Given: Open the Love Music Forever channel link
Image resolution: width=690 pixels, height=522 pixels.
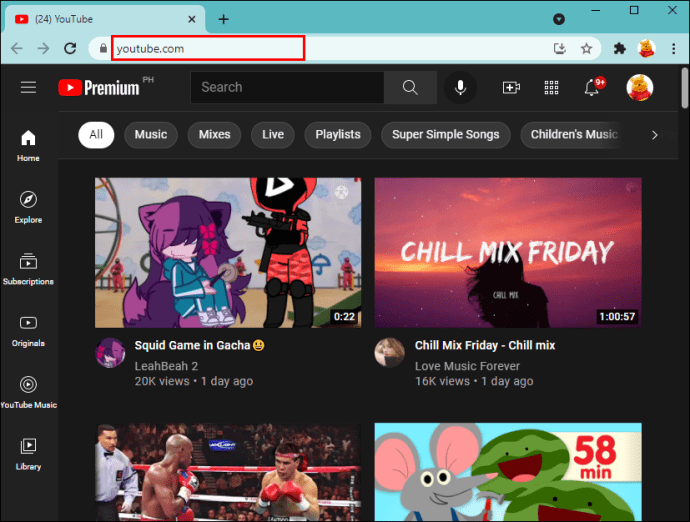Looking at the screenshot, I should [467, 366].
